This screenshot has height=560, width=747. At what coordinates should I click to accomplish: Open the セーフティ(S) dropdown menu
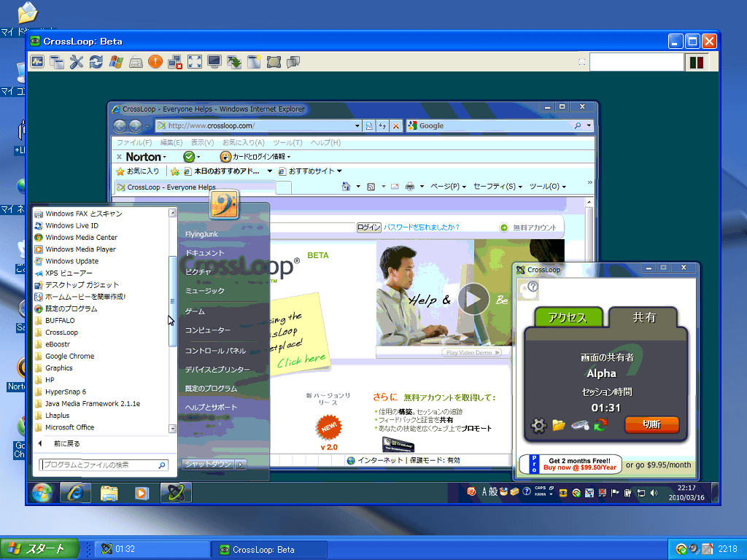click(x=498, y=187)
